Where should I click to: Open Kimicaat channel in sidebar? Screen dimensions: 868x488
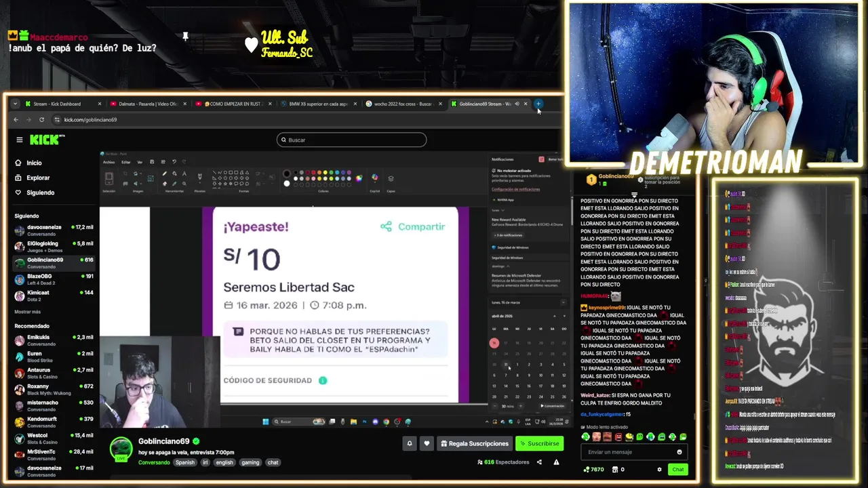click(56, 295)
